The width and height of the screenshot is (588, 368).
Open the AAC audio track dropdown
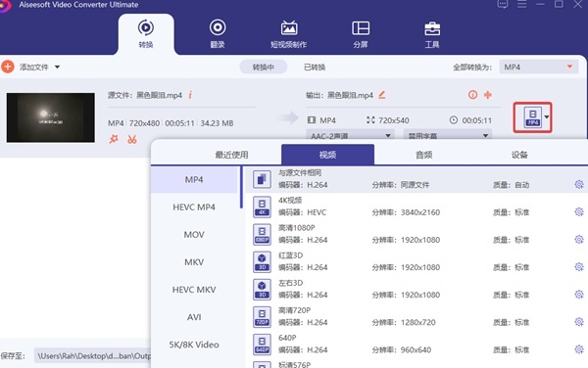coord(350,135)
